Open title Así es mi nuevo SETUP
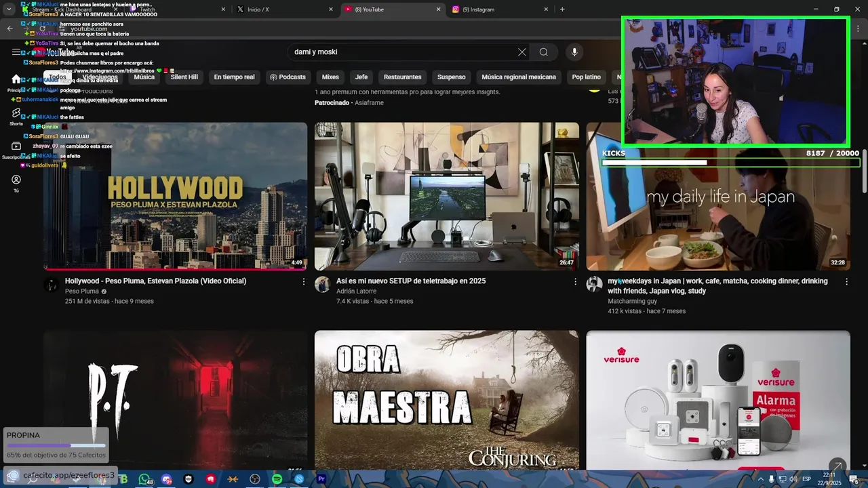The image size is (868, 488). coord(411,281)
